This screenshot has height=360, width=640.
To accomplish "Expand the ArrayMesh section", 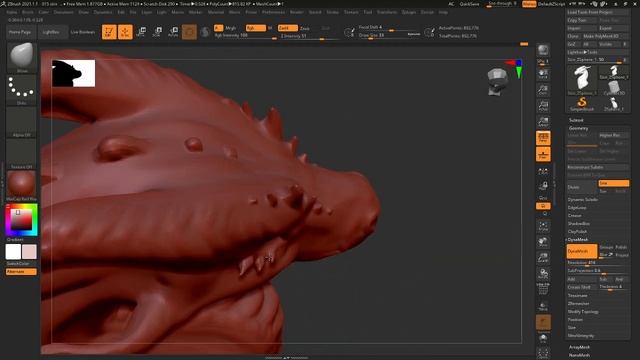I will coord(580,347).
